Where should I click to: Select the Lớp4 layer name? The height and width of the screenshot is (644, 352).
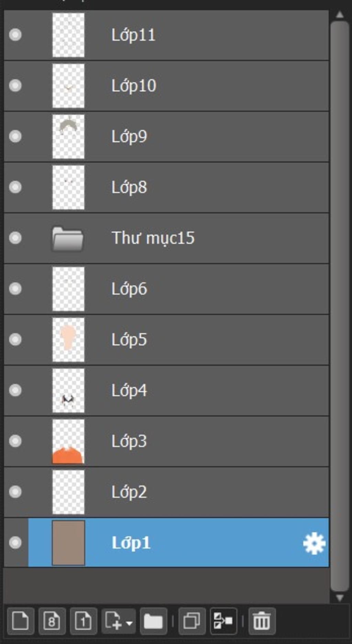click(x=129, y=390)
